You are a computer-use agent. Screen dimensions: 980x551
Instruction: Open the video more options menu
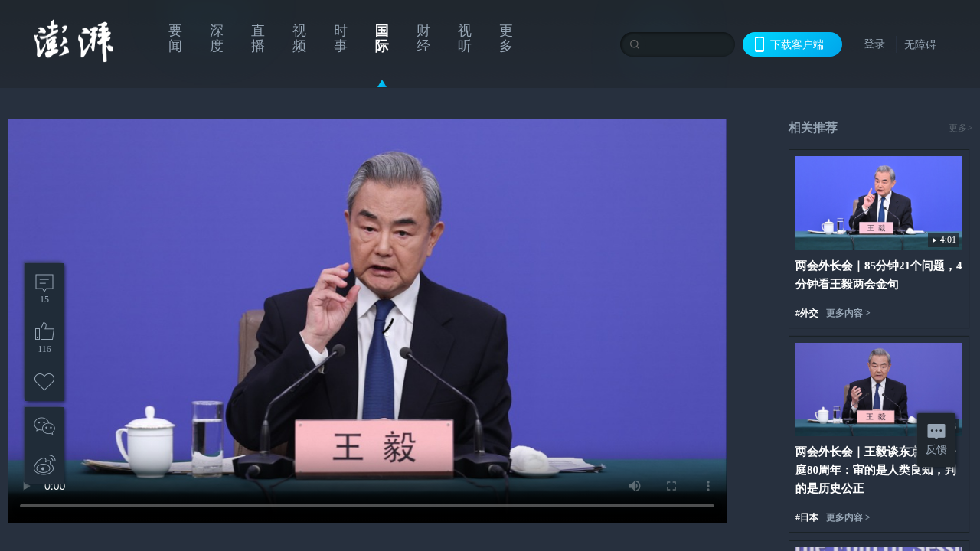(708, 486)
